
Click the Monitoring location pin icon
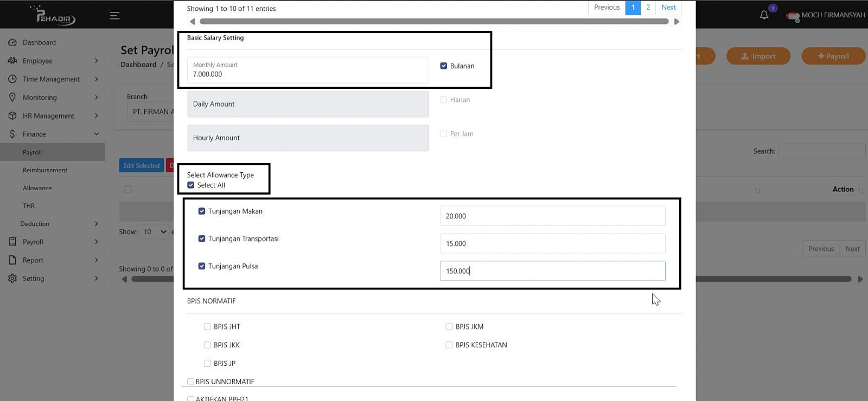(12, 98)
